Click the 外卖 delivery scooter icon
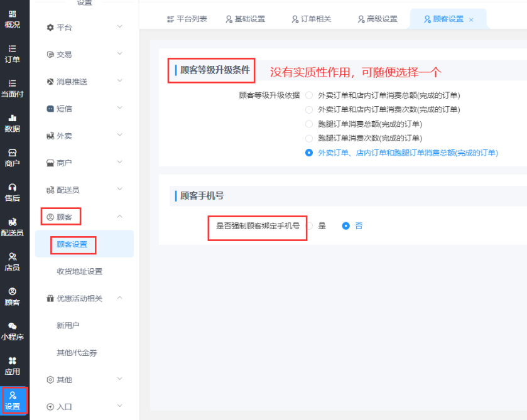527x420 pixels. (50, 136)
